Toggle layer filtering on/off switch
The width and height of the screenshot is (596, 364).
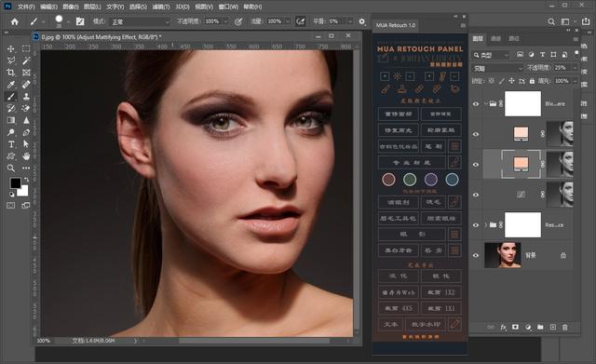pos(576,53)
